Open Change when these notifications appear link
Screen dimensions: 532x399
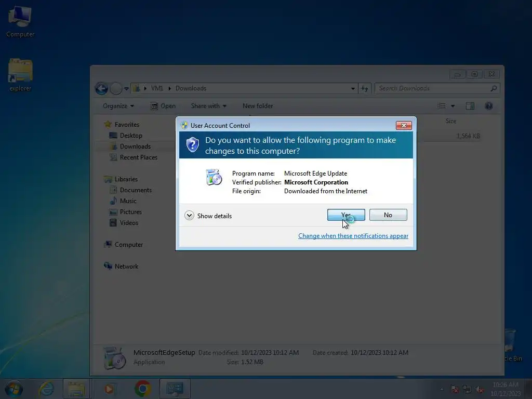click(353, 236)
